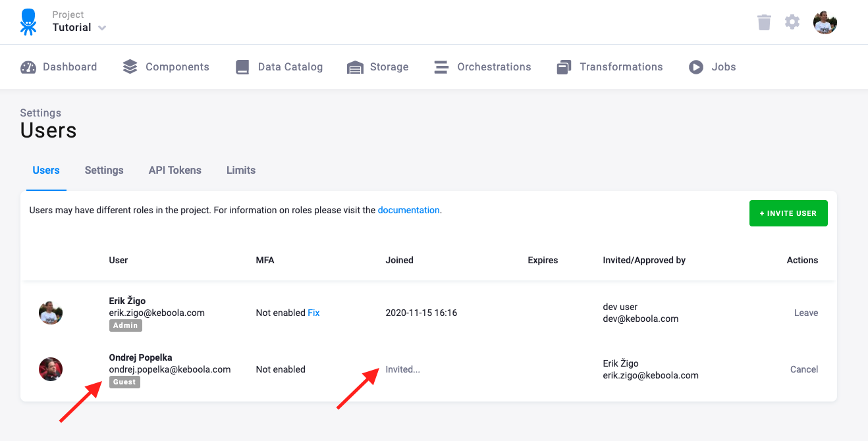Click the Expires column header
The width and height of the screenshot is (868, 441).
(x=543, y=260)
